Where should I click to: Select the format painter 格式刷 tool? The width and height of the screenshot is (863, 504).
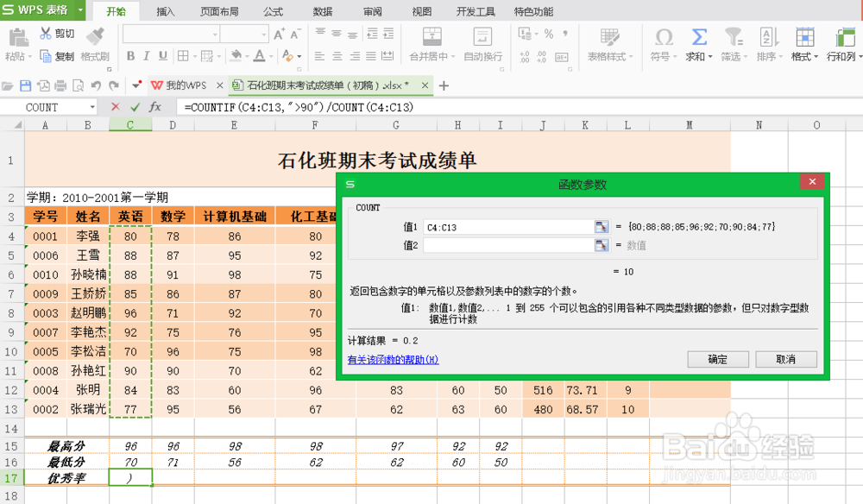[x=94, y=54]
